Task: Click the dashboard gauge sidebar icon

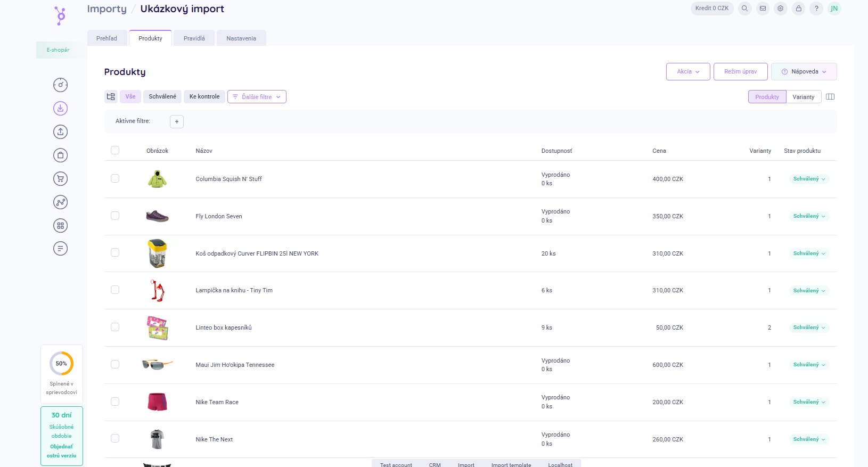Action: click(61, 85)
